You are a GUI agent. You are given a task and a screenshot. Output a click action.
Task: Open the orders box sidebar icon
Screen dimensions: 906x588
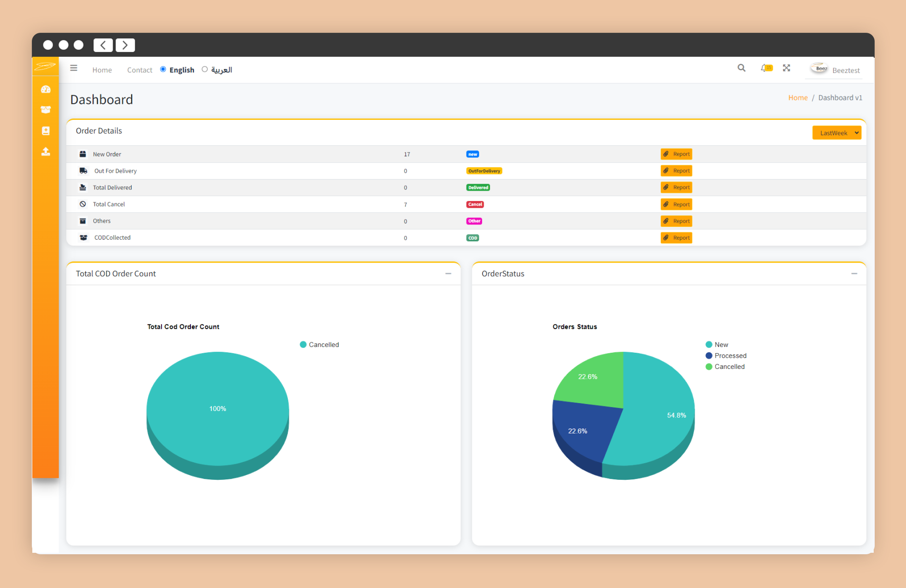[x=46, y=110]
